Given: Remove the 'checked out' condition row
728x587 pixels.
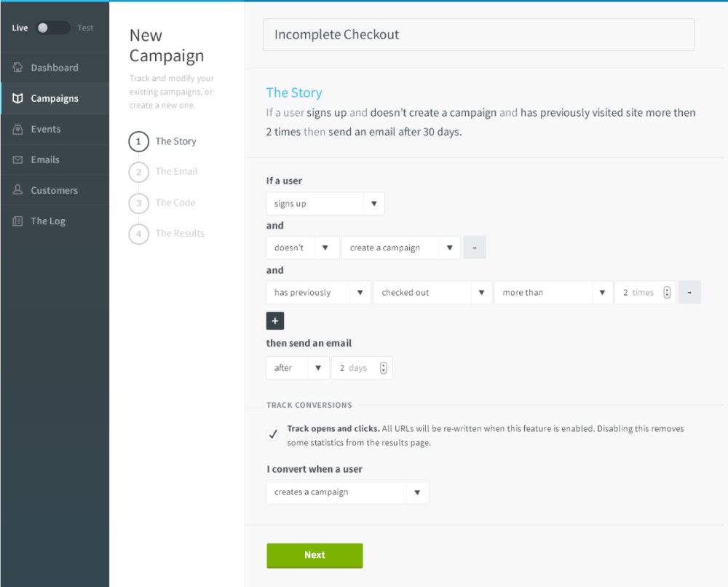Looking at the screenshot, I should pos(689,293).
